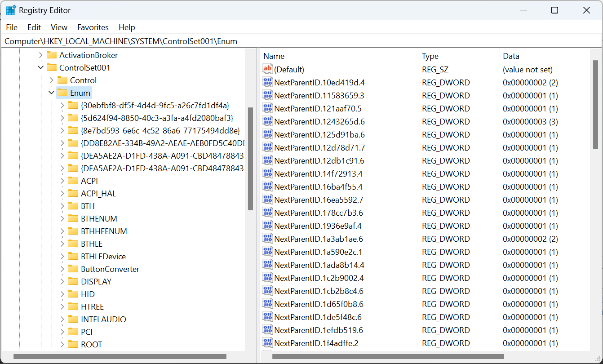Click DWORD icon of NextParentID.12d78d71.7
This screenshot has height=364, width=603.
tap(268, 147)
